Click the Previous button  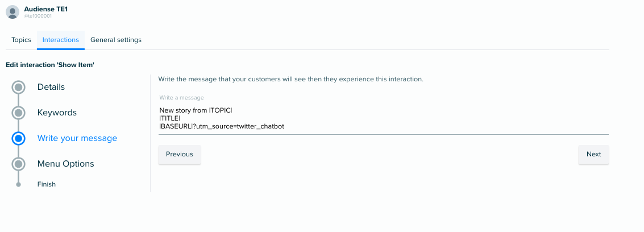[x=180, y=155]
